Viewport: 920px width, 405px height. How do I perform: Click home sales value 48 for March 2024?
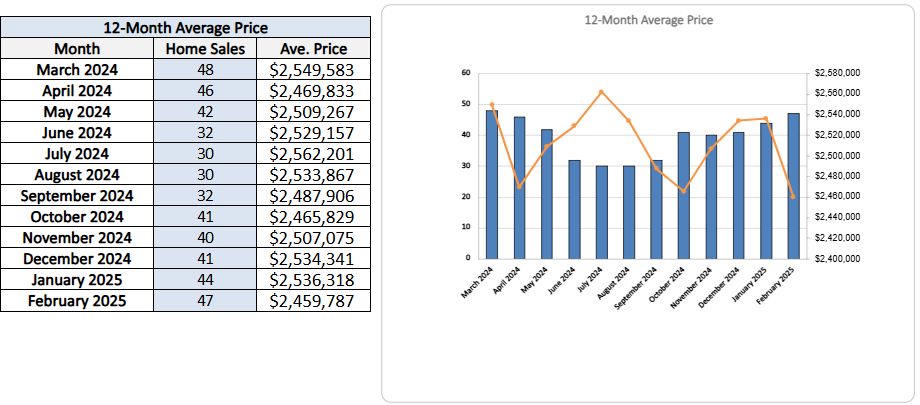[x=205, y=70]
